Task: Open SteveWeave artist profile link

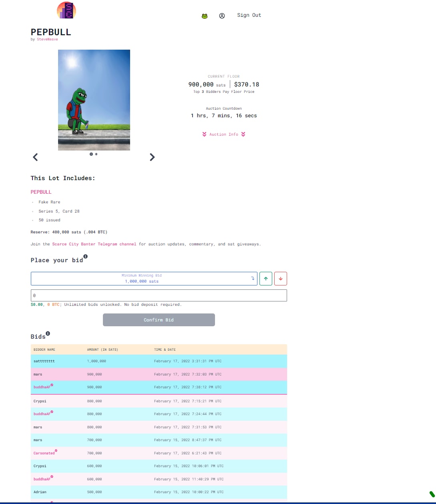Action: (x=47, y=39)
